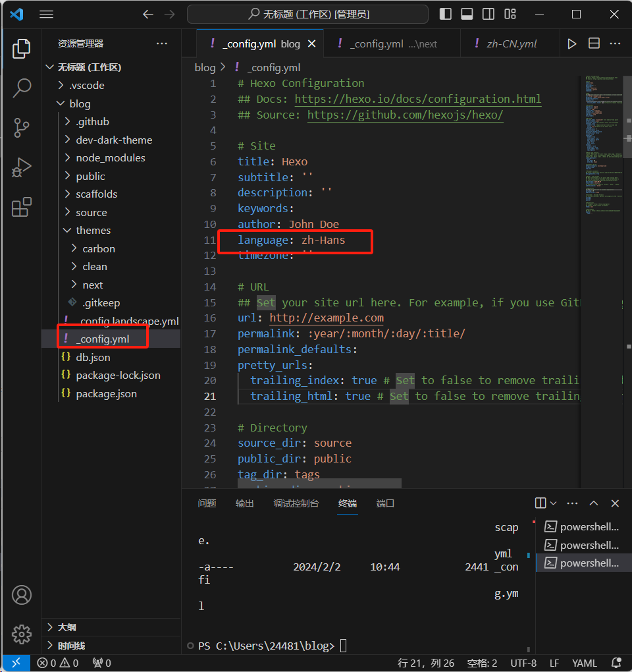The width and height of the screenshot is (632, 672).
Task: Expand the node_modules folder
Action: click(x=111, y=157)
